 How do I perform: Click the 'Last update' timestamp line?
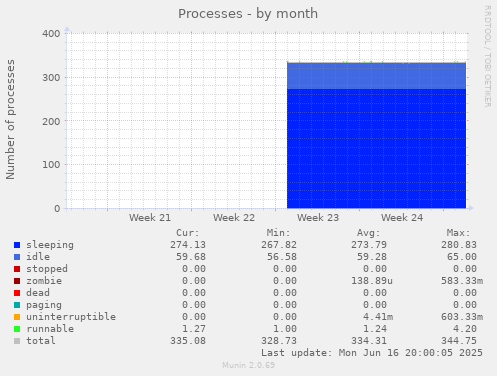point(372,353)
